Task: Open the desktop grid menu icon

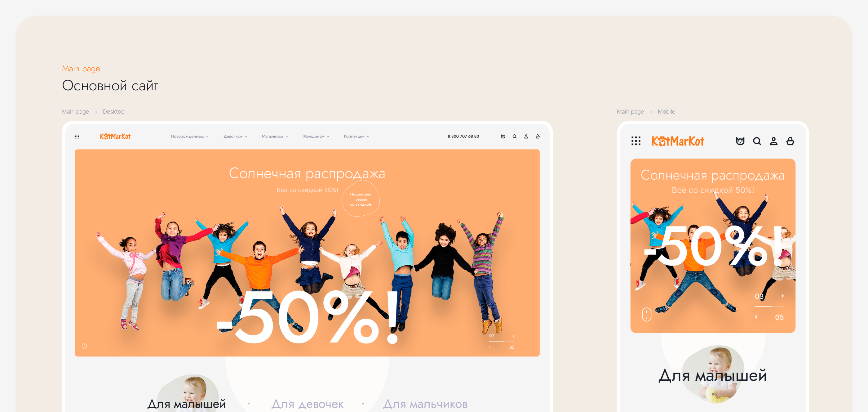Action: [77, 137]
